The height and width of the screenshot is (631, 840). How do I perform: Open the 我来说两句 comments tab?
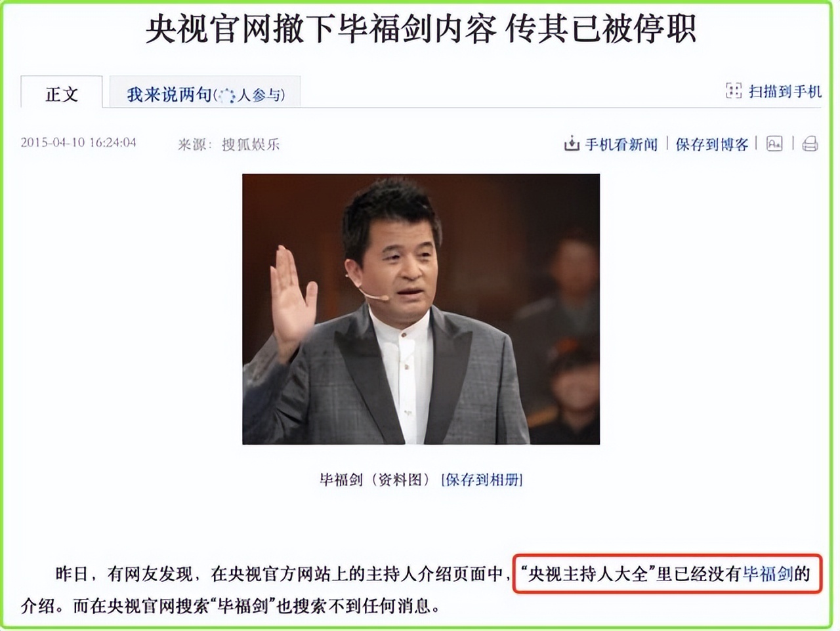pyautogui.click(x=169, y=92)
